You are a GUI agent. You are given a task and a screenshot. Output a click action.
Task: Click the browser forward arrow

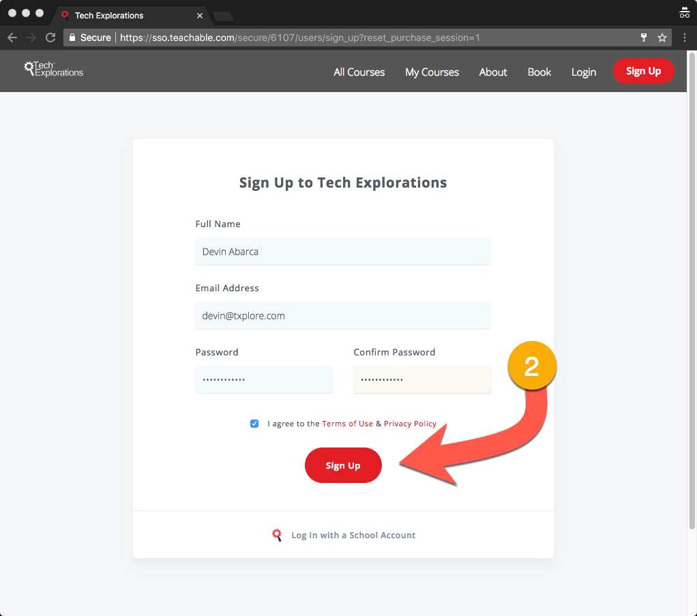point(31,38)
